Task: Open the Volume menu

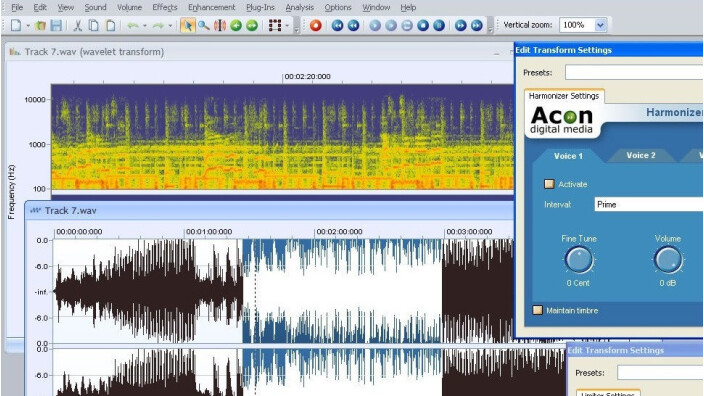Action: click(129, 7)
